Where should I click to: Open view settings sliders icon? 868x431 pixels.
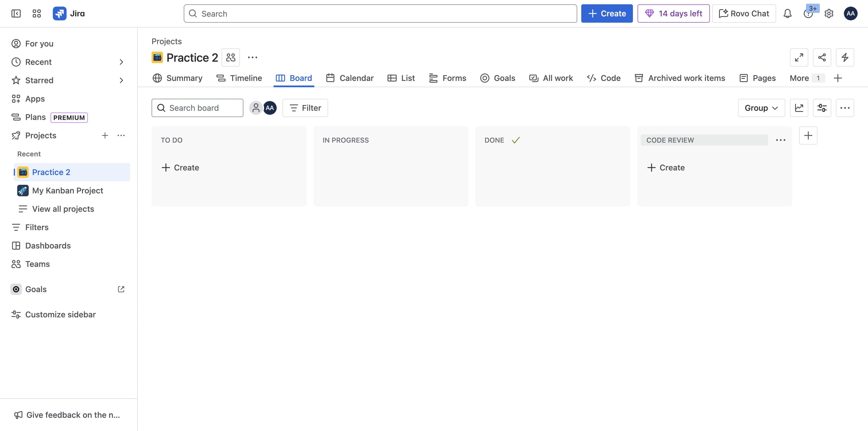click(822, 108)
